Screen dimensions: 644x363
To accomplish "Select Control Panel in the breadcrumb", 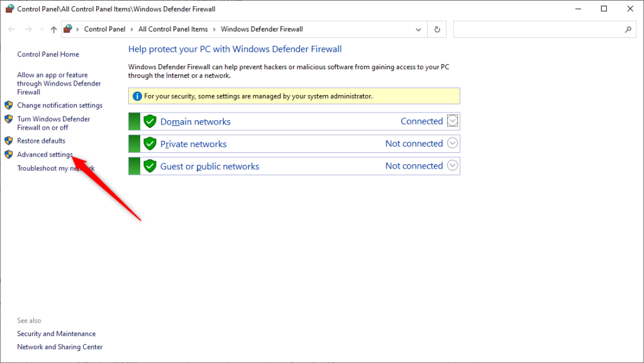I will [x=104, y=28].
